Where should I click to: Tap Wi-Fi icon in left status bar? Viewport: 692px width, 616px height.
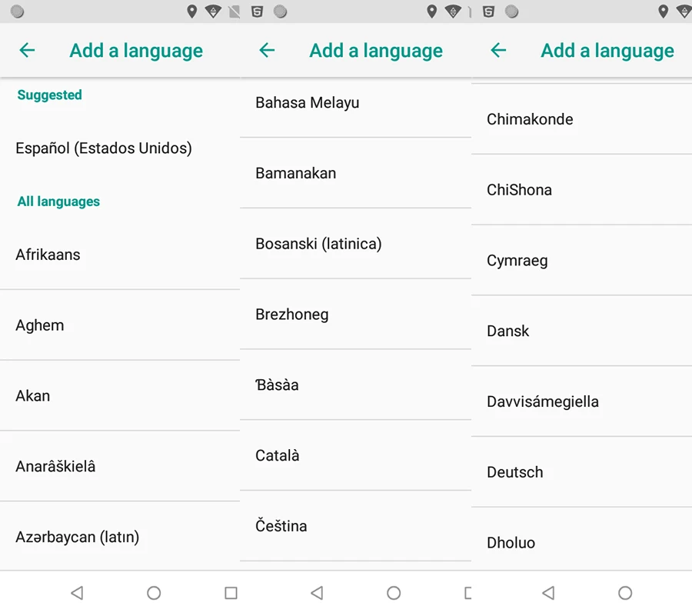(x=213, y=12)
